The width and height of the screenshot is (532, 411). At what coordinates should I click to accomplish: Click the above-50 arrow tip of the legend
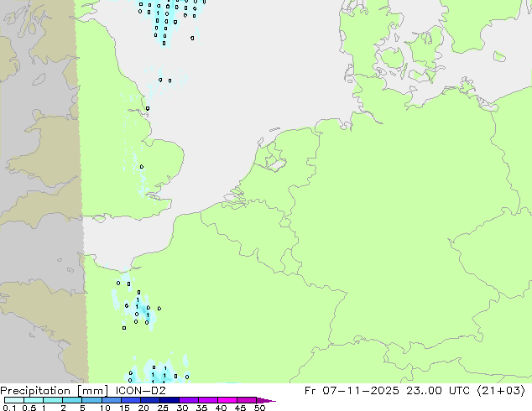[266, 401]
